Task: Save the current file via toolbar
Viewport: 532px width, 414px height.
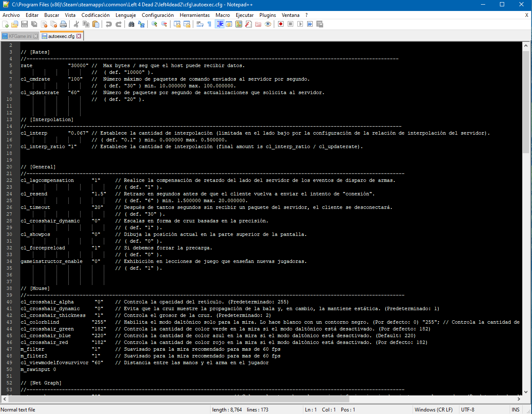Action: (24, 24)
